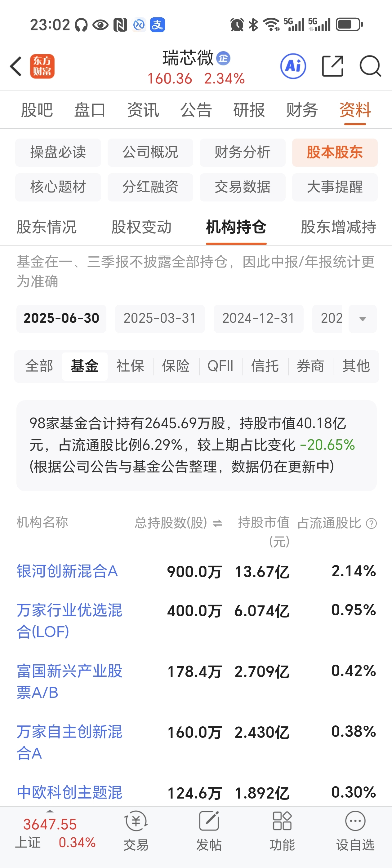Open the Ai assistant icon
The height and width of the screenshot is (868, 392).
click(x=293, y=66)
